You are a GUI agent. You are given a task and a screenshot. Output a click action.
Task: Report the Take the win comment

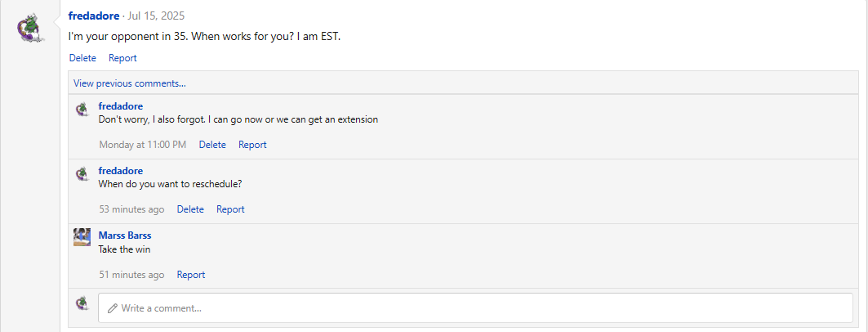[x=191, y=275]
